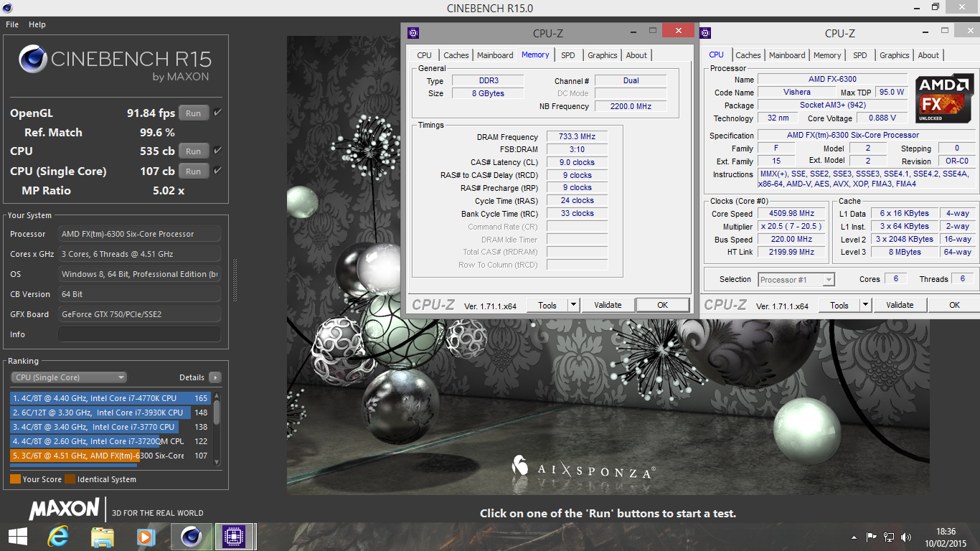Screen dimensions: 980x551
Task: Click Tools button in Memory window
Action: (x=547, y=305)
